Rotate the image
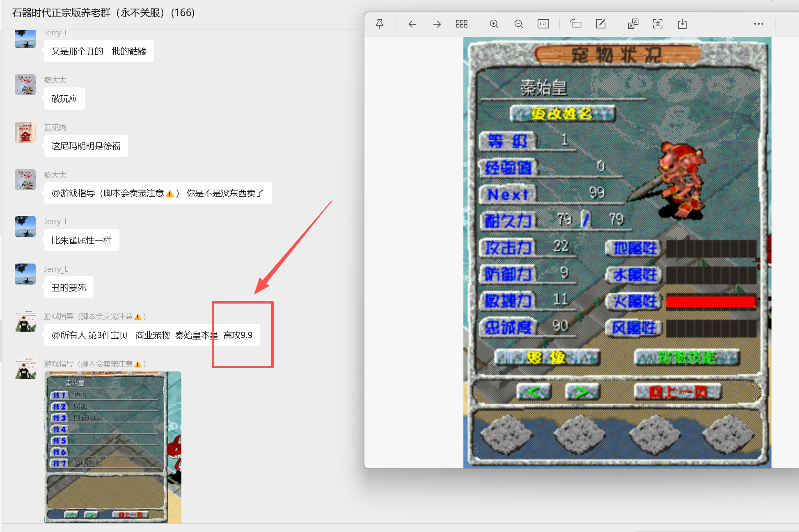Image resolution: width=799 pixels, height=532 pixels. pyautogui.click(x=576, y=24)
